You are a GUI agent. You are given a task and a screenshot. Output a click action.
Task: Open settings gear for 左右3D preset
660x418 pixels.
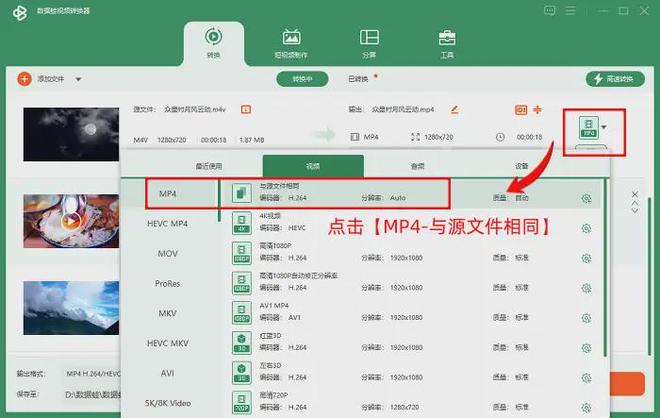pyautogui.click(x=586, y=378)
